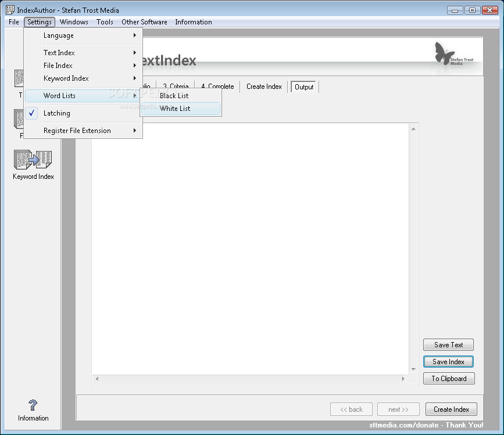Click the << back button
This screenshot has width=504, height=435.
[351, 409]
